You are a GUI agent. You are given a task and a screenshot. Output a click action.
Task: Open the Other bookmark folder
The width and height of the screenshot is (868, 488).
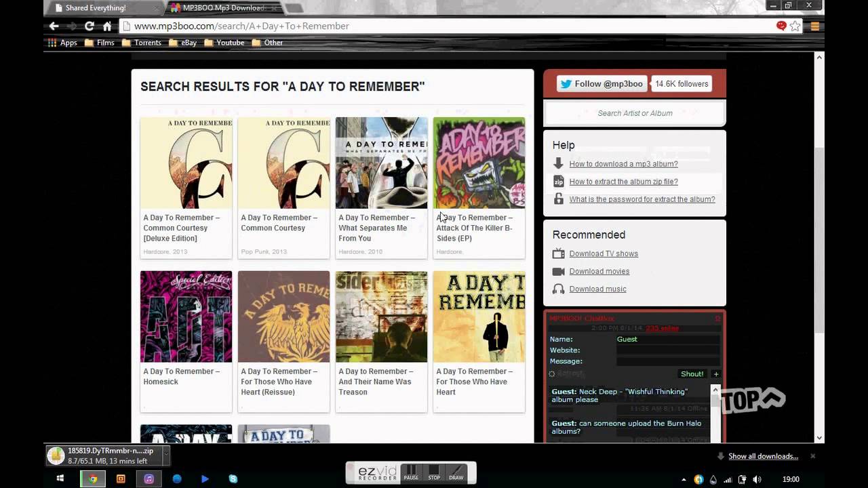(267, 43)
